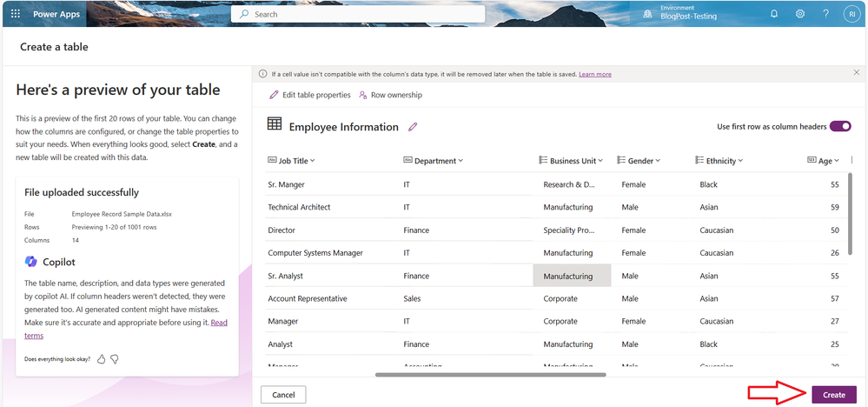868x407 pixels.
Task: Click the Copilot logo icon
Action: point(31,262)
